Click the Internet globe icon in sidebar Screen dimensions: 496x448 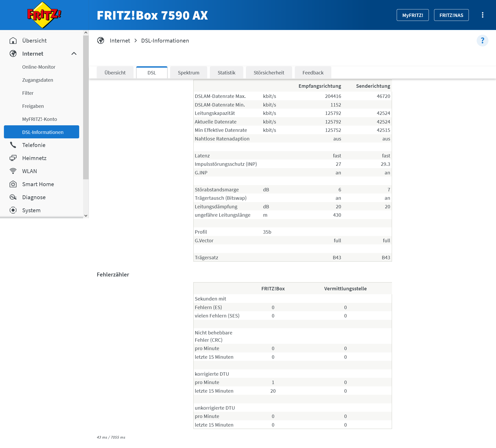(x=13, y=54)
